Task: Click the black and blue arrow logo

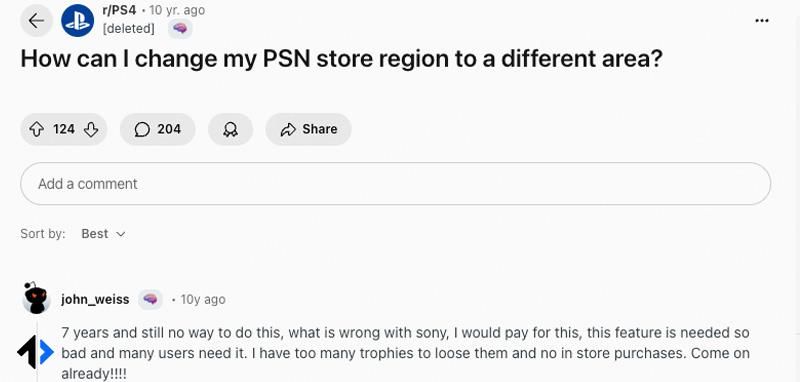Action: coord(35,352)
